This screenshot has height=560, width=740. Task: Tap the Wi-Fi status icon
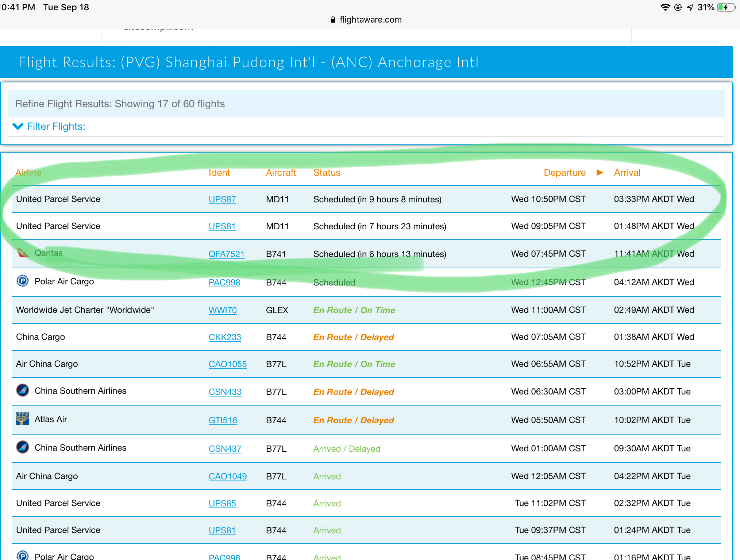tap(665, 7)
